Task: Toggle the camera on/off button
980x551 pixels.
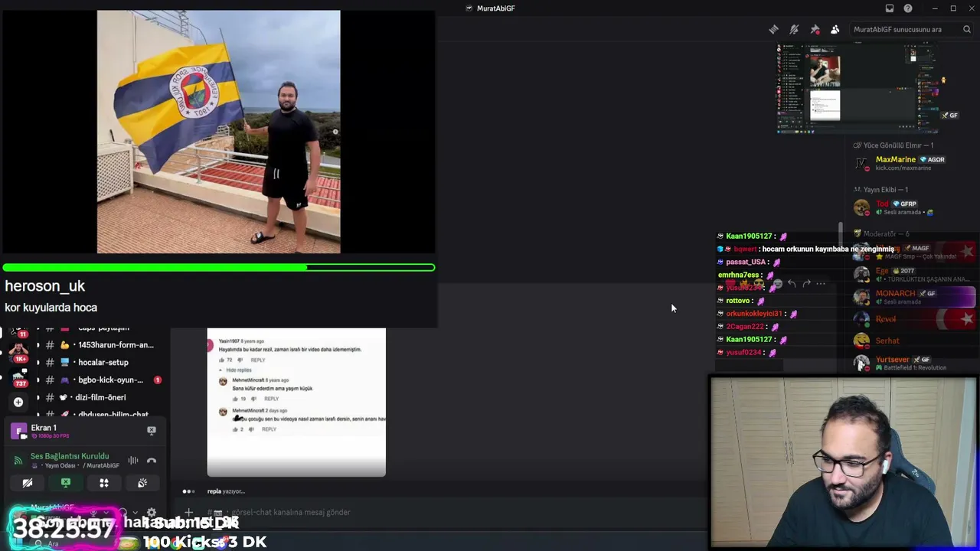Action: click(x=28, y=483)
